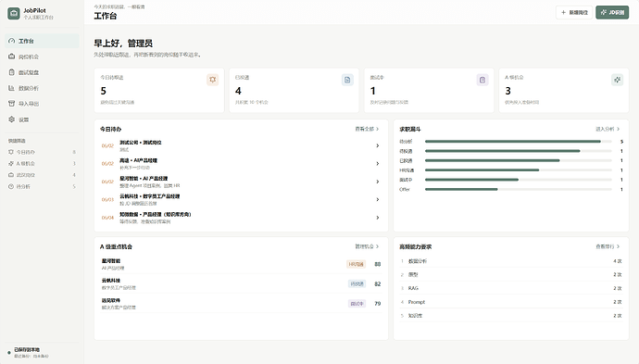Screen dimensions: 639x364
Task: Click the document icon on 已投递 card
Action: coord(347,80)
